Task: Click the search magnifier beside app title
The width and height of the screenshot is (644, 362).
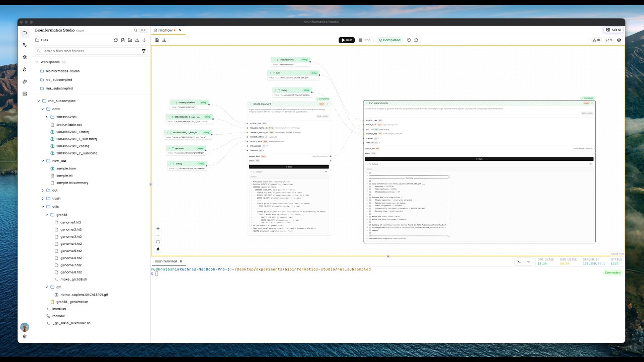Action: [135, 30]
